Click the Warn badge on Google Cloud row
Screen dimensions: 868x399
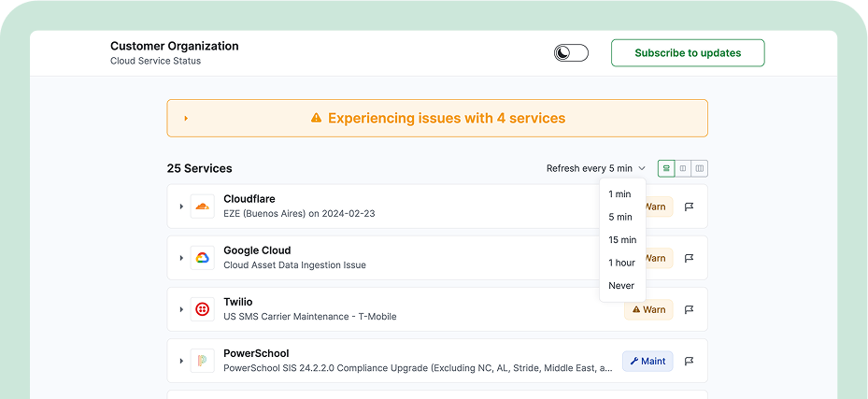tap(659, 258)
